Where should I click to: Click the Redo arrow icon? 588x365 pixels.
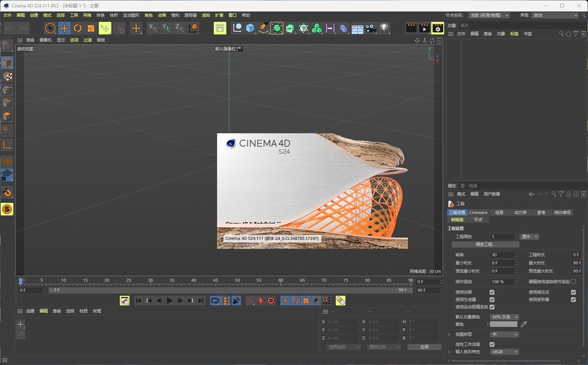(x=23, y=28)
